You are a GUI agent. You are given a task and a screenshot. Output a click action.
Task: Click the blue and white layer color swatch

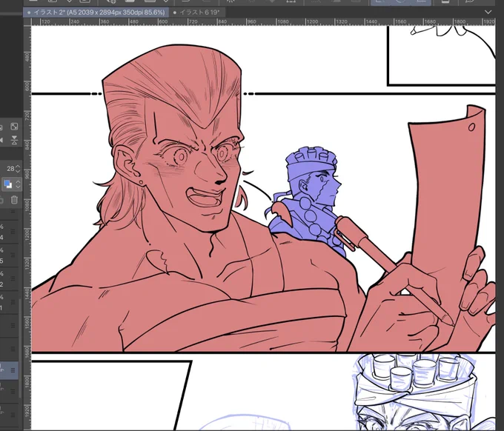pos(7,184)
